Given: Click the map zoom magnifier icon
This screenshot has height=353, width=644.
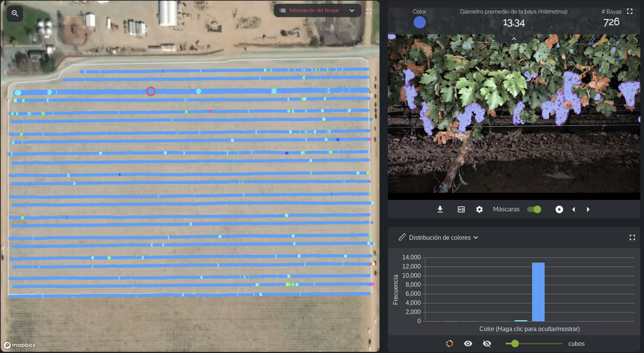Looking at the screenshot, I should [x=15, y=13].
